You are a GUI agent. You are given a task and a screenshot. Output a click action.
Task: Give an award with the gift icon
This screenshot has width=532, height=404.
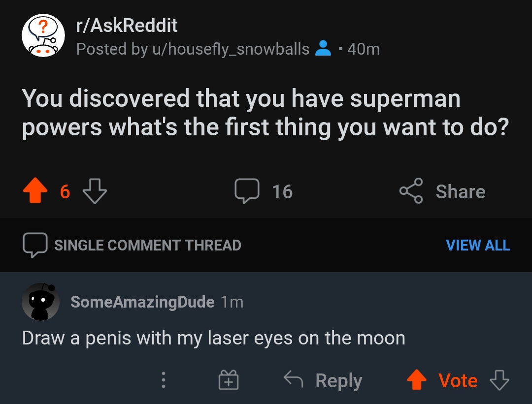click(228, 379)
